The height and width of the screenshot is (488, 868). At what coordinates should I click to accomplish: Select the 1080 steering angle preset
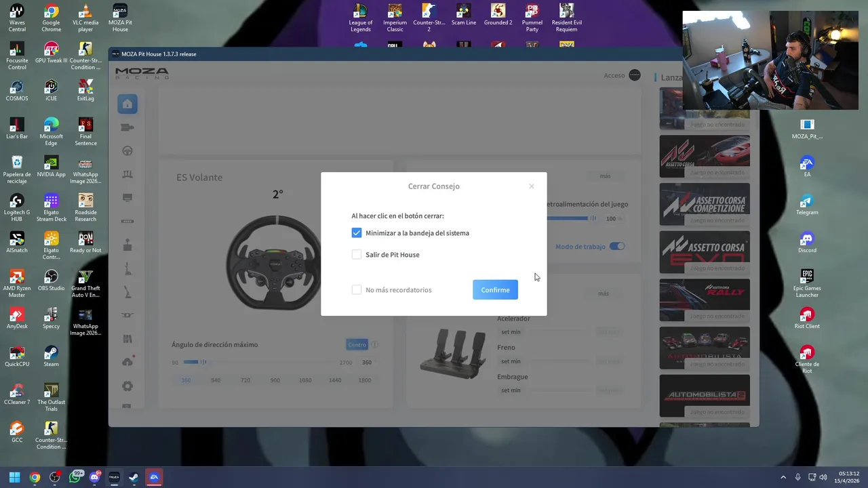click(305, 380)
